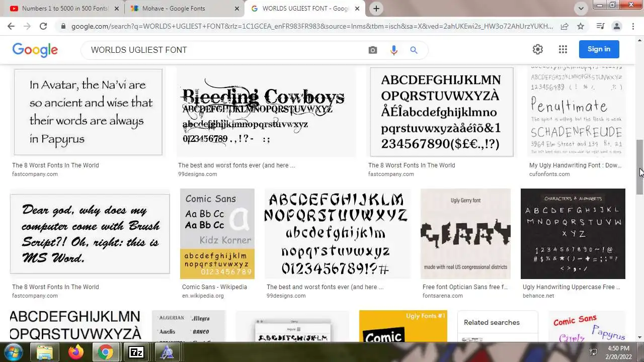644x362 pixels.
Task: Go back to previous page
Action: pos(11,26)
